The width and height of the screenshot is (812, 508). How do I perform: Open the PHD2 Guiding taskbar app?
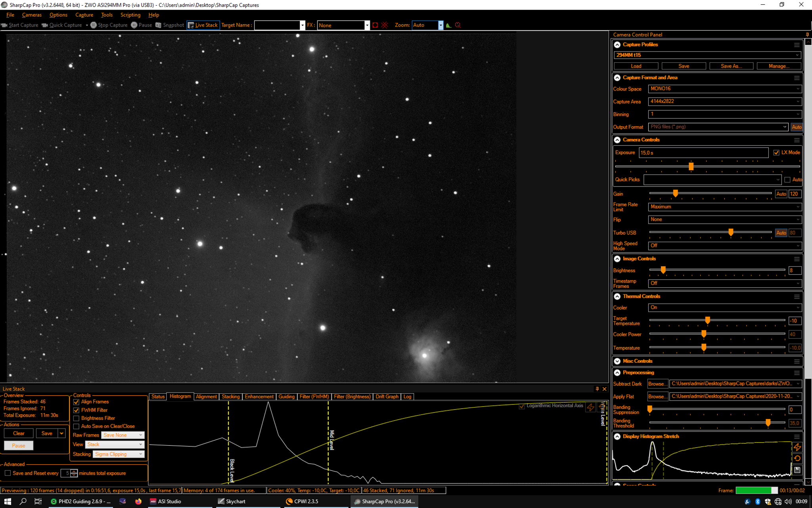[81, 501]
